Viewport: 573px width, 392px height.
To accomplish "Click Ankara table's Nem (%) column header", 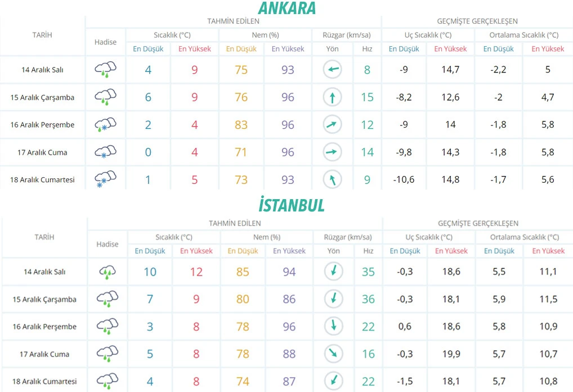I will pos(264,35).
